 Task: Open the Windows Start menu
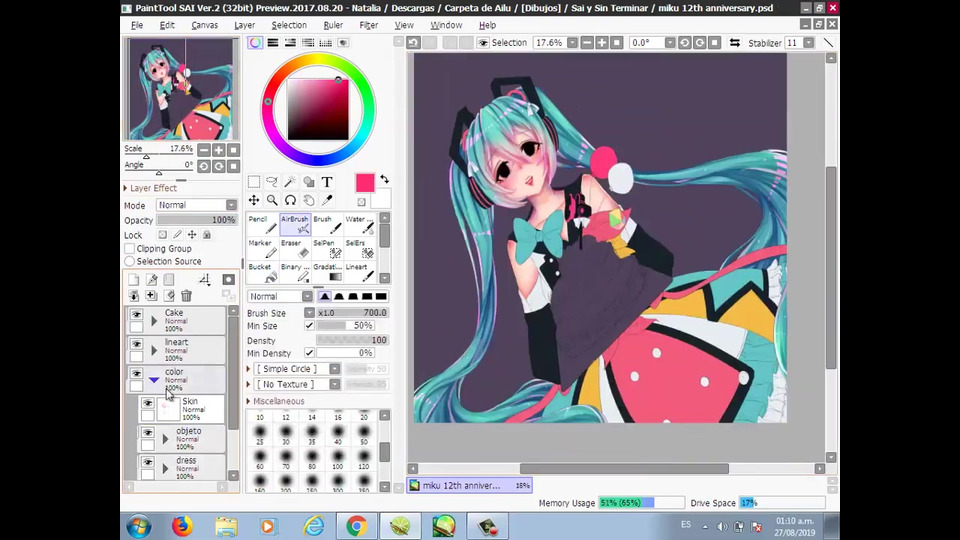point(139,526)
